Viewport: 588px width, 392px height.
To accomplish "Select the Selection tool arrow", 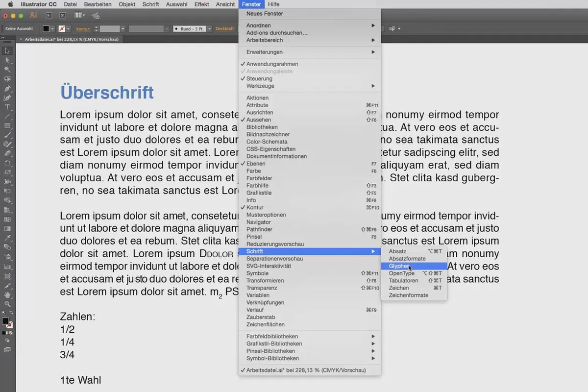I will click(x=7, y=51).
